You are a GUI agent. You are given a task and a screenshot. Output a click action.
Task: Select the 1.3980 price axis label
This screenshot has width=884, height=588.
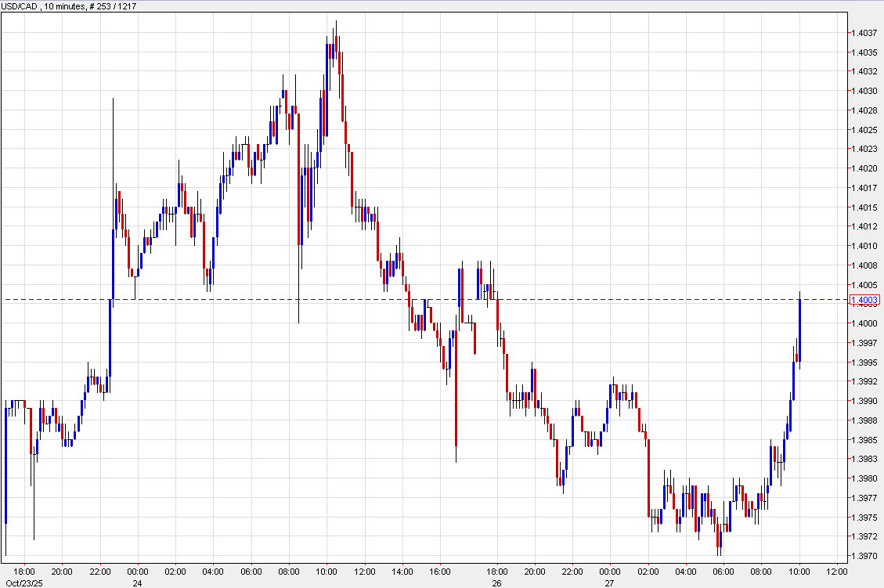(864, 478)
